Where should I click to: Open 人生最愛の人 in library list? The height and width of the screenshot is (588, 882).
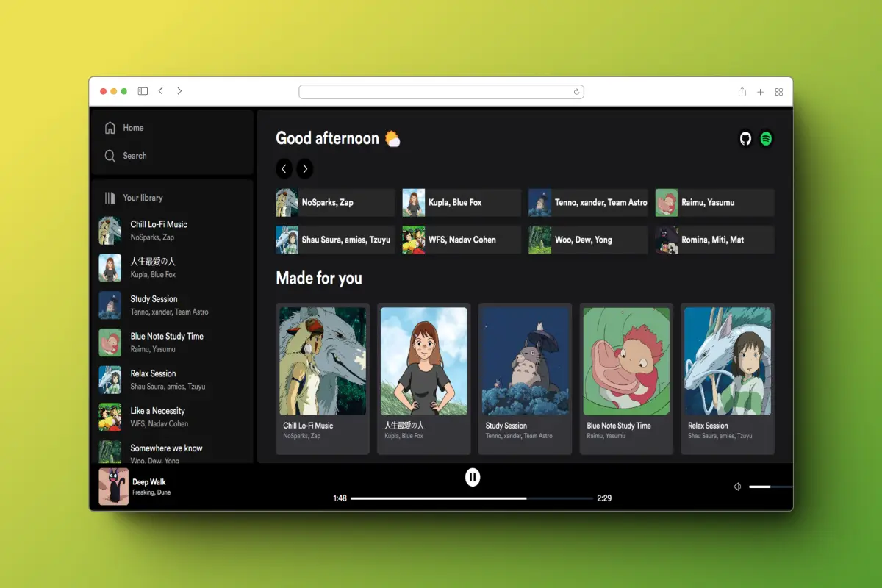pyautogui.click(x=173, y=268)
